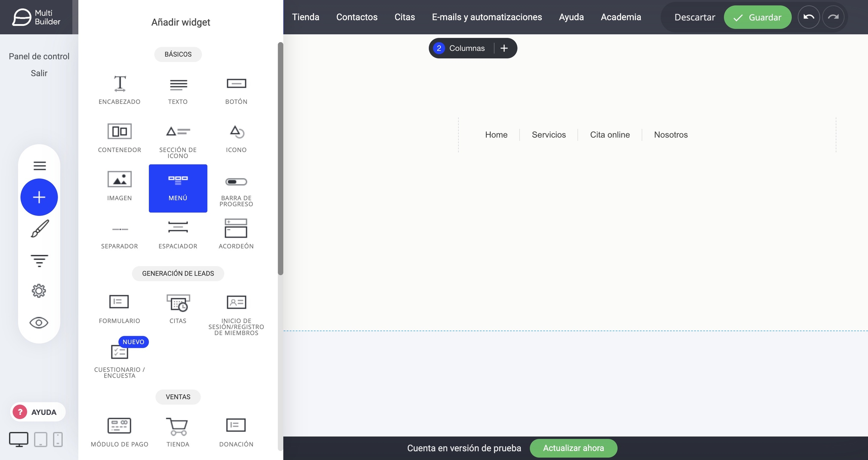Add column using plus beside Columnas

coord(504,48)
